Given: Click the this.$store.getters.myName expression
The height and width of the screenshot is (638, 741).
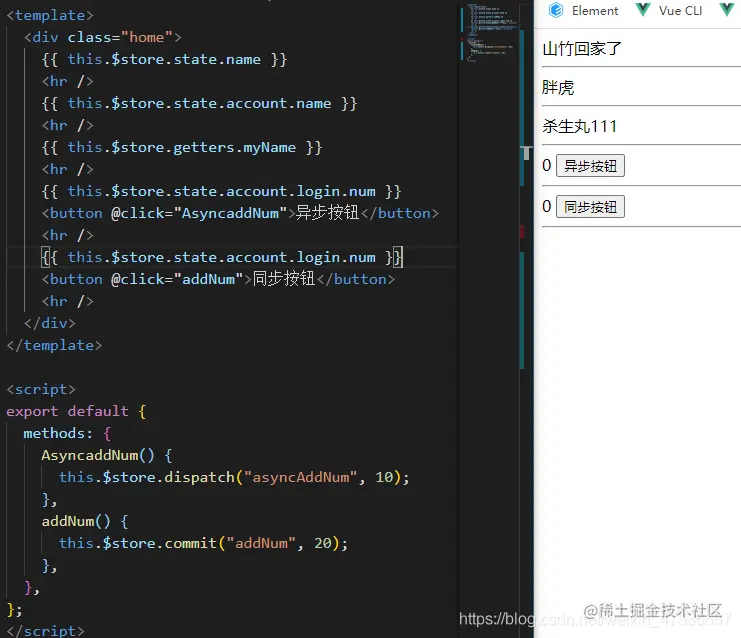Looking at the screenshot, I should (x=181, y=147).
